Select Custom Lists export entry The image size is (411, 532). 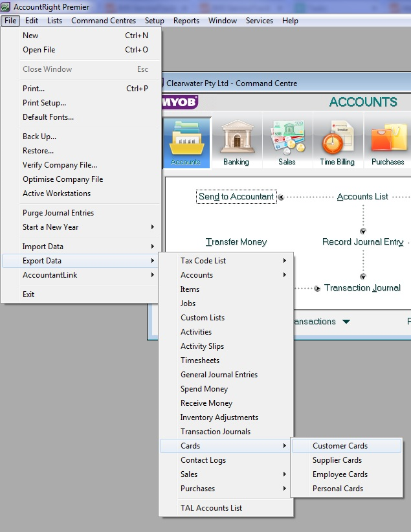(226, 318)
